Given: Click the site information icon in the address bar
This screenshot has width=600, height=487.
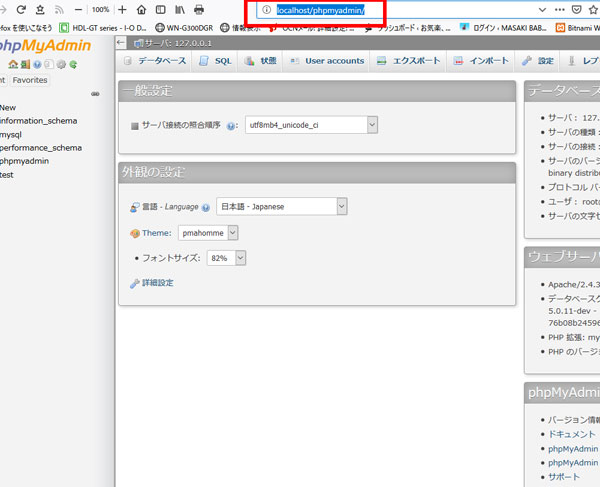Looking at the screenshot, I should point(266,10).
